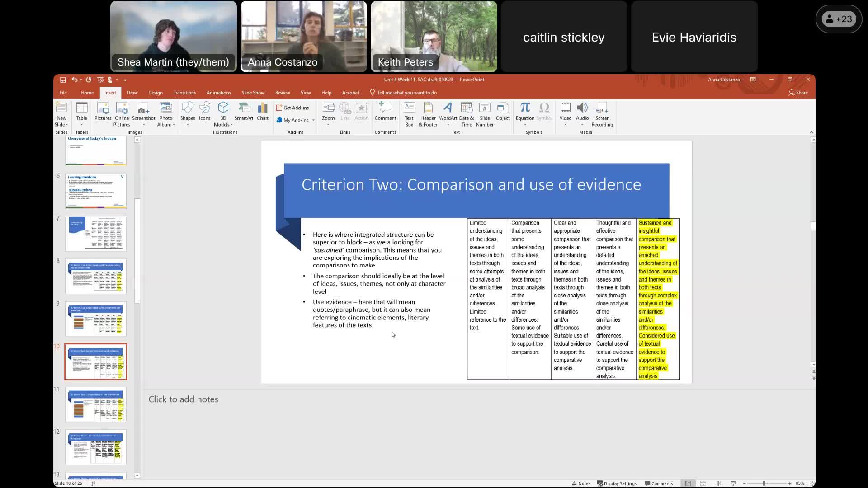The height and width of the screenshot is (488, 868).
Task: Click the Share button
Action: coord(798,92)
